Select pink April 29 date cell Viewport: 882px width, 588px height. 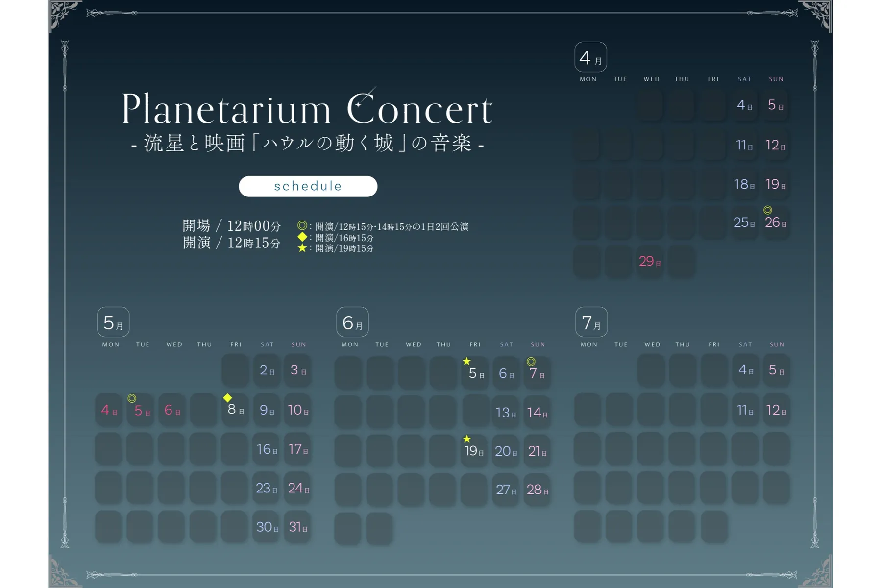pyautogui.click(x=650, y=261)
